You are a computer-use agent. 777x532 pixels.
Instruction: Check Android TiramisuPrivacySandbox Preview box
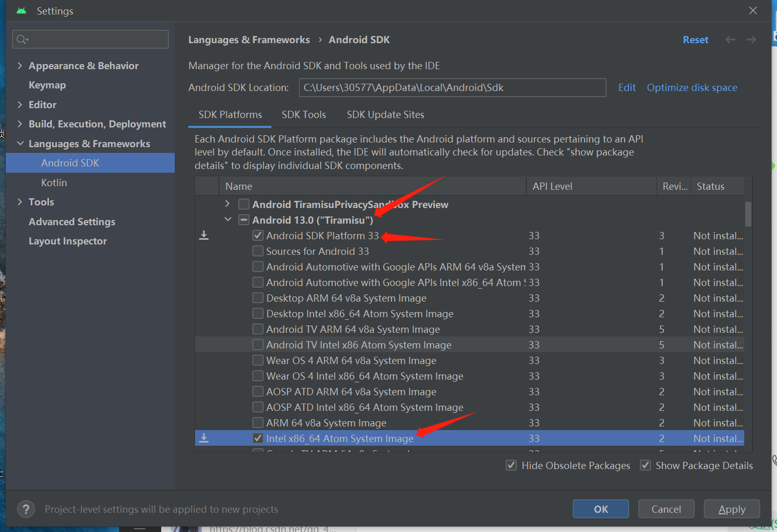click(243, 204)
